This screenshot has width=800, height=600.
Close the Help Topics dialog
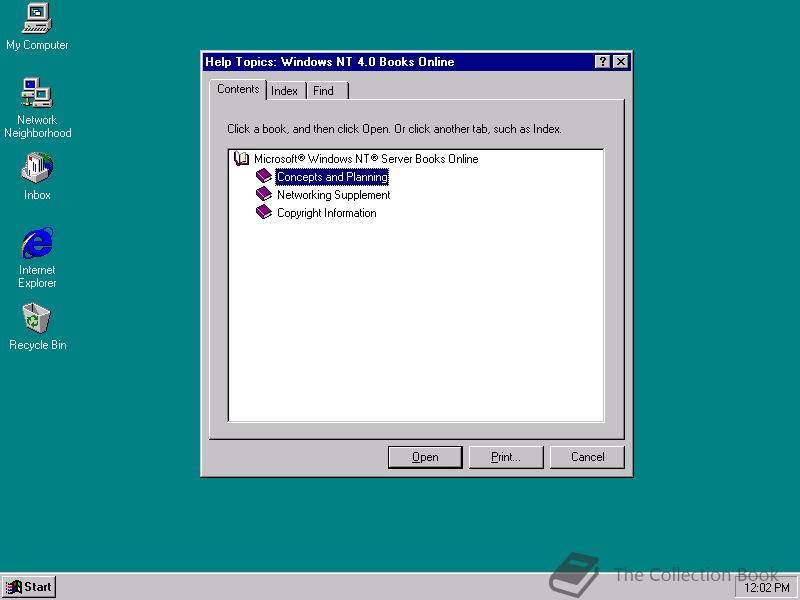tap(620, 62)
